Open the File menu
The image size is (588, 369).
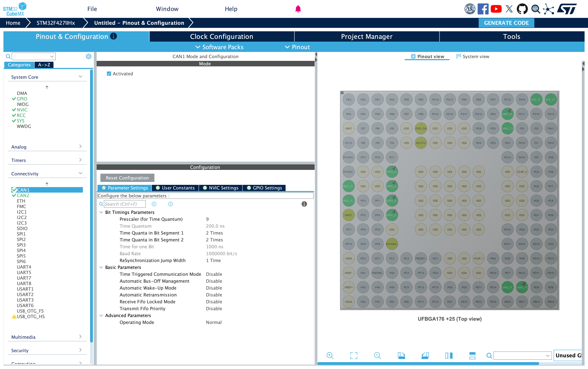(x=92, y=9)
